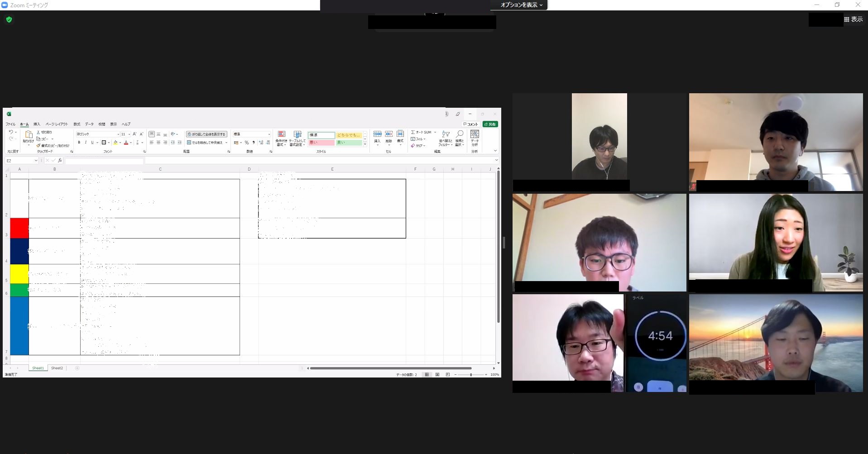Toggle wrap text (折り返して全体を表示する)
The height and width of the screenshot is (454, 868).
[206, 134]
